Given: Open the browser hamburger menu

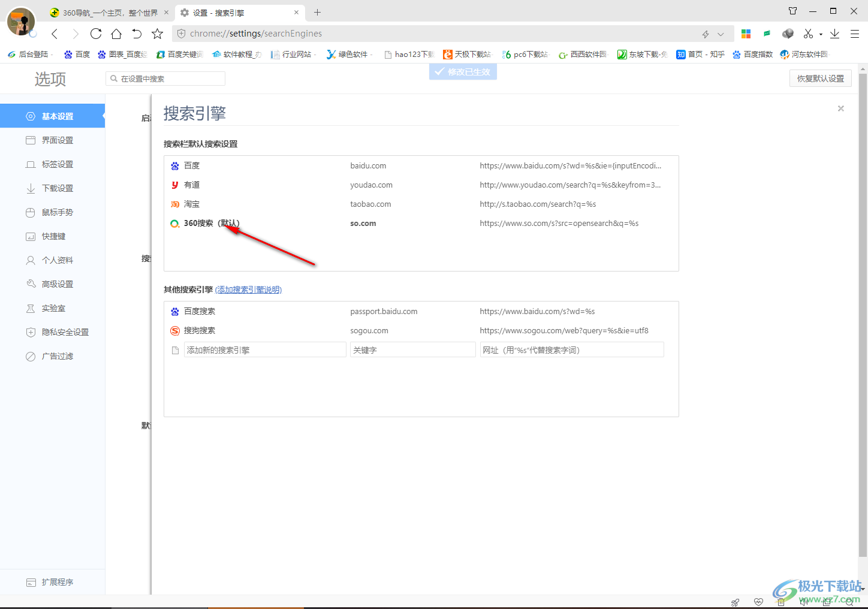Looking at the screenshot, I should point(855,34).
